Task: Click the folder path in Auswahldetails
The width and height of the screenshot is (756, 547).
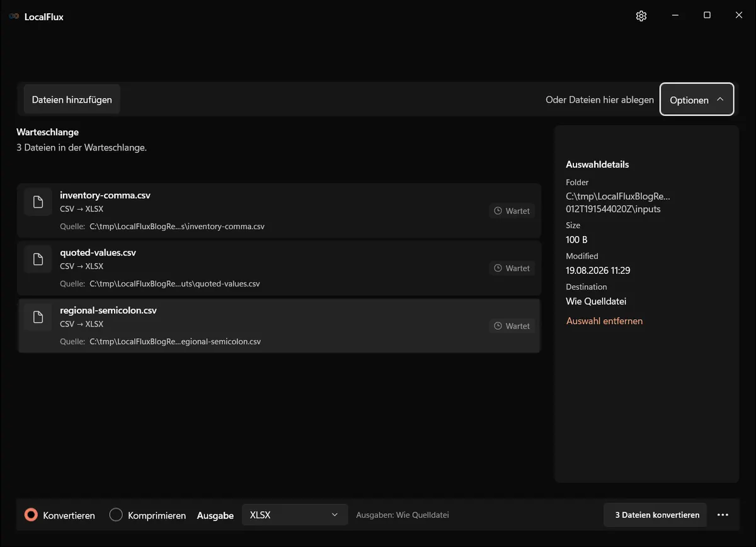Action: tap(619, 203)
